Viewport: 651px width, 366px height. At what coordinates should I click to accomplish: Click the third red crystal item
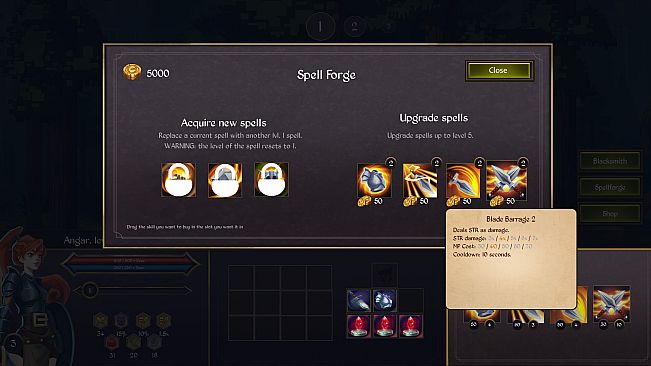tap(411, 326)
